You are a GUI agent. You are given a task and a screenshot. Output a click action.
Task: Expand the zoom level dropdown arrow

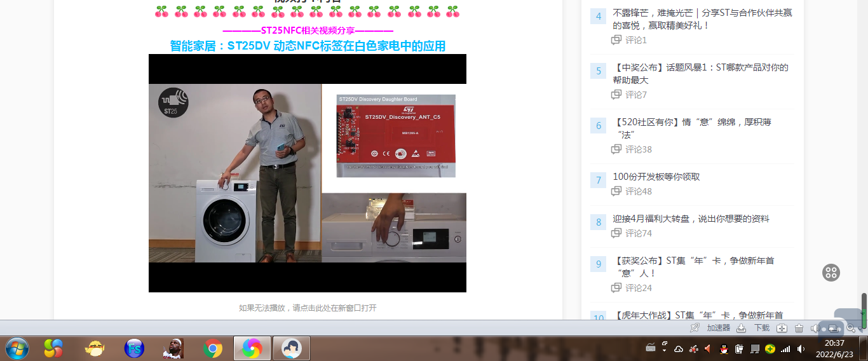click(860, 329)
